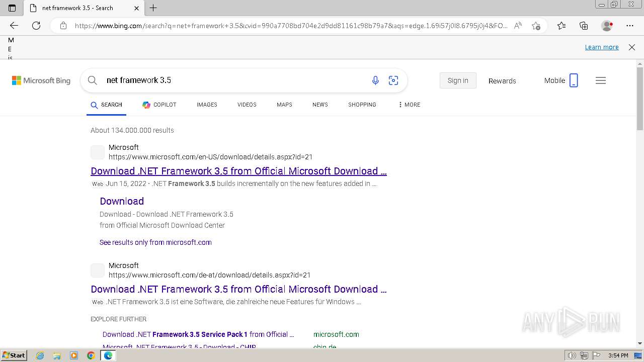Viewport: 644px width, 362px height.
Task: Reload the page with the refresh icon
Action: (36, 26)
